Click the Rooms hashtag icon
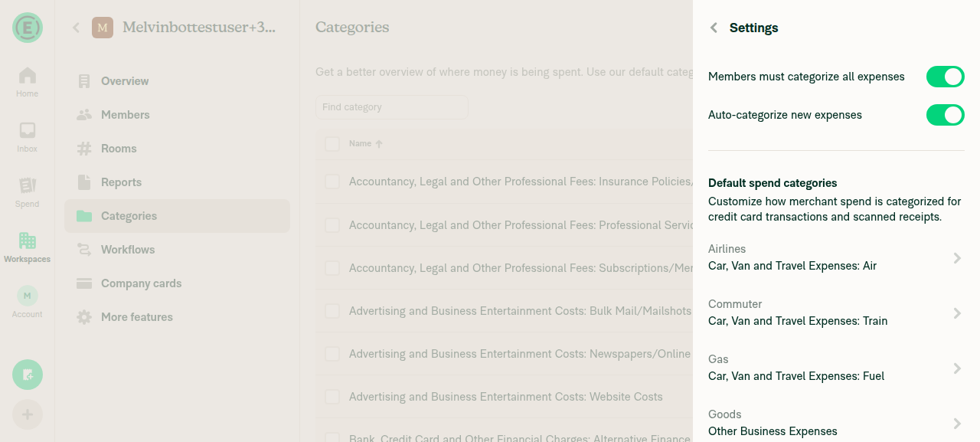The image size is (980, 442). [x=84, y=149]
